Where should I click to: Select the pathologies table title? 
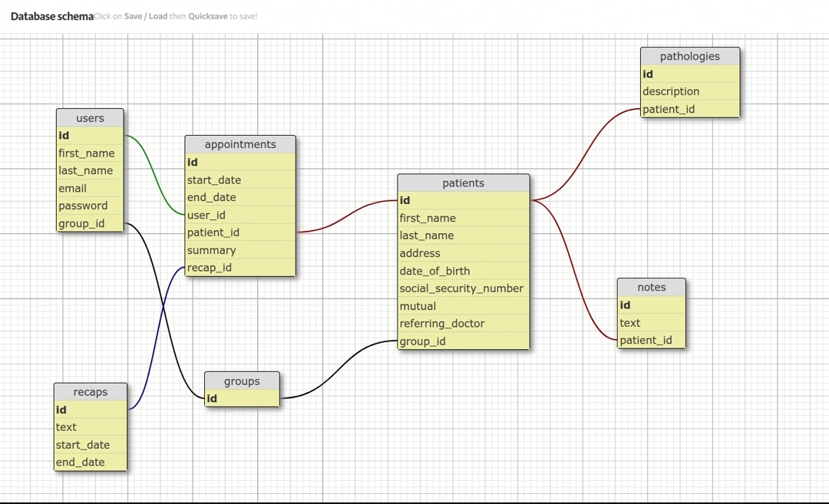tap(690, 57)
